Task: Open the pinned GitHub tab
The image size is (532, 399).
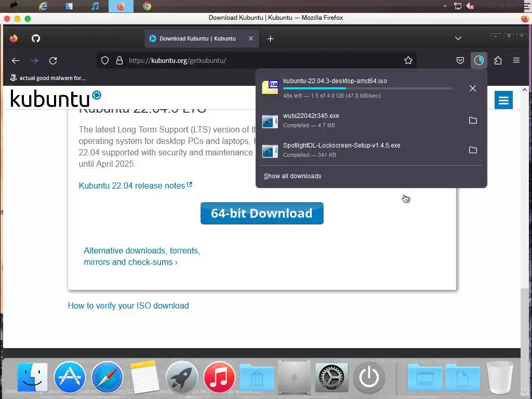Action: click(36, 38)
